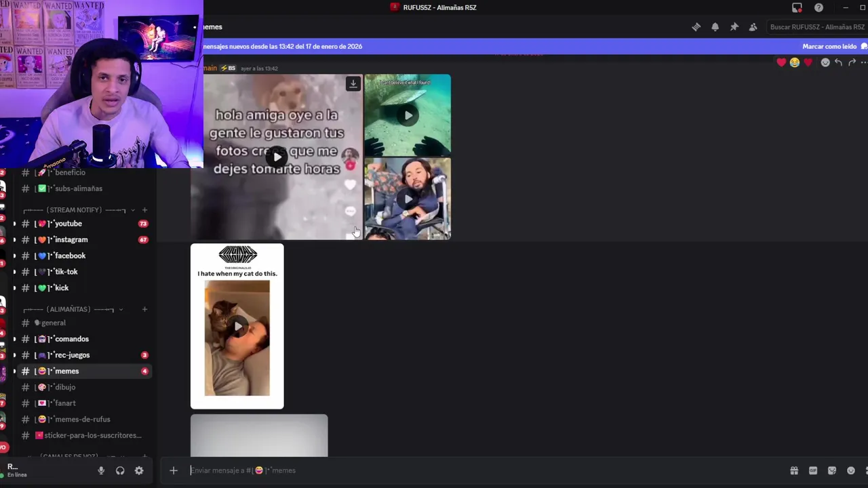This screenshot has height=488, width=868.
Task: Open the Threads icon in channel header
Action: 696,27
